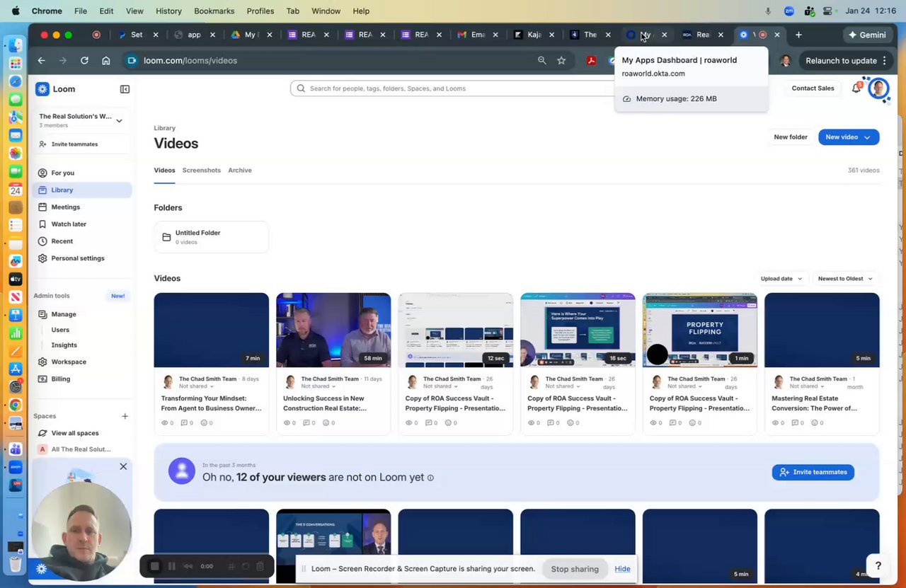
Task: Open the notifications bell
Action: tap(856, 88)
